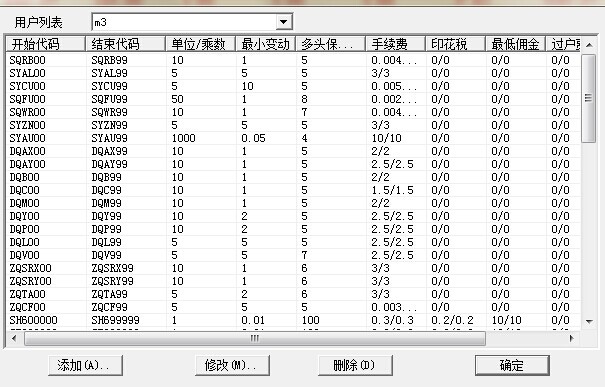Click the 印花税 column header
This screenshot has height=387, width=605.
point(455,44)
